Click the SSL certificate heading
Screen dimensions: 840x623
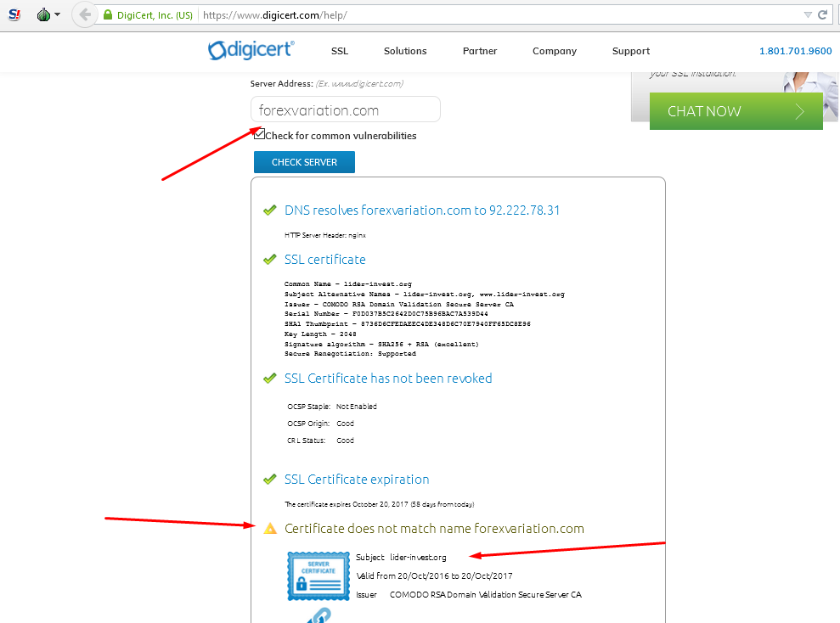325,260
